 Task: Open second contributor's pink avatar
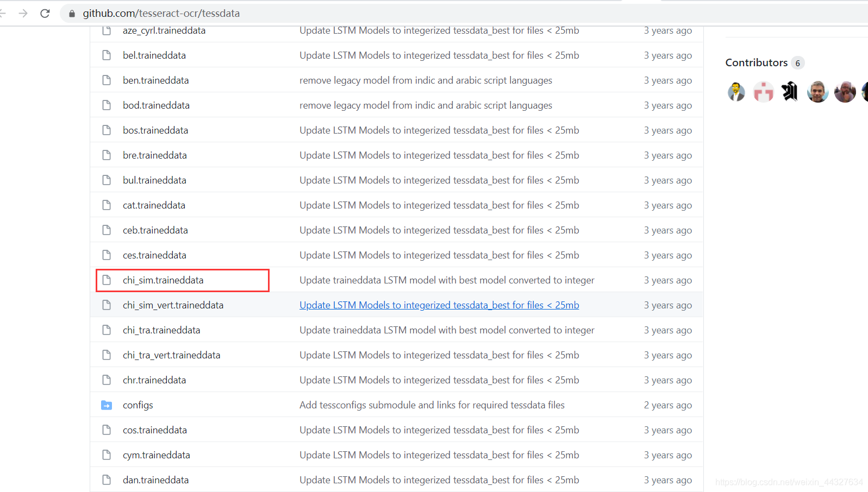coord(763,92)
